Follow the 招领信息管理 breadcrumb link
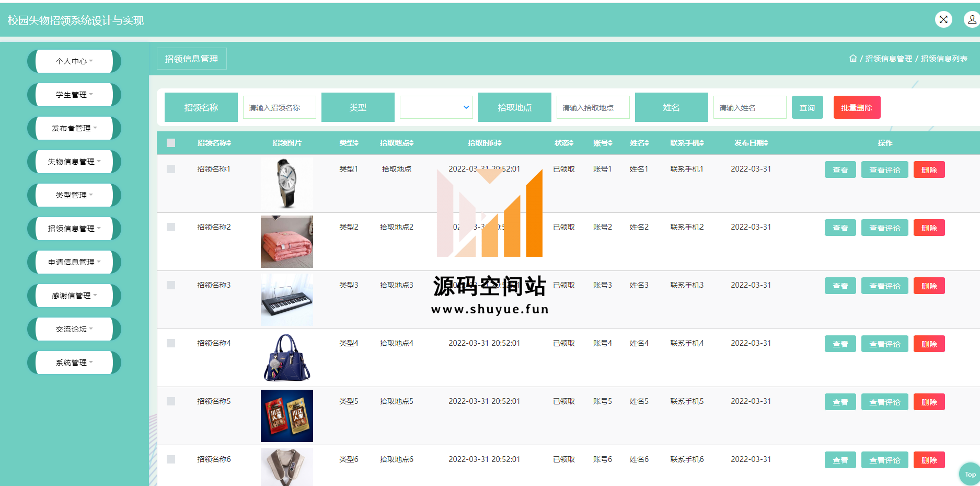Viewport: 980px width, 486px height. (889, 59)
